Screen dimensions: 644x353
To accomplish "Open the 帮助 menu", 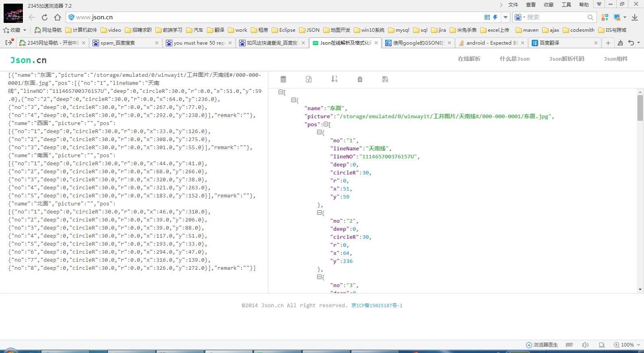I will pos(584,5).
